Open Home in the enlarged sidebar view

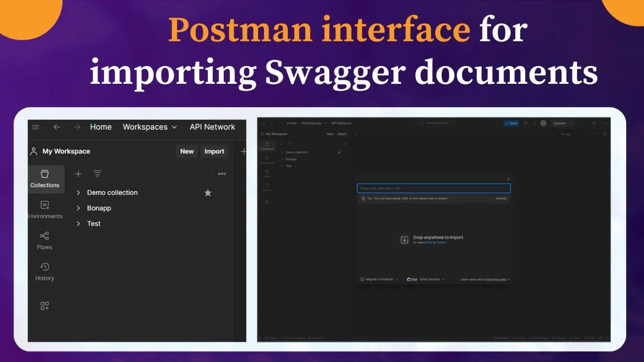[101, 127]
